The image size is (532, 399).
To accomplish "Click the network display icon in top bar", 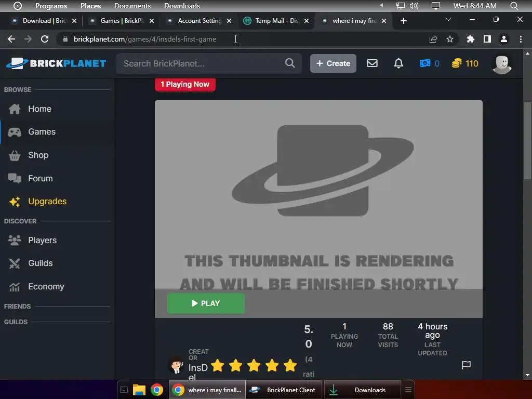I will click(x=401, y=6).
